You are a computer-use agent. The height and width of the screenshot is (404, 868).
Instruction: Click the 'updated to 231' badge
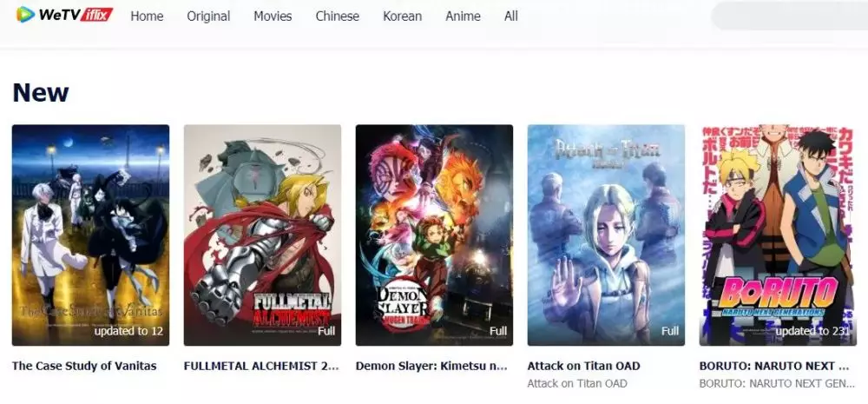[812, 331]
